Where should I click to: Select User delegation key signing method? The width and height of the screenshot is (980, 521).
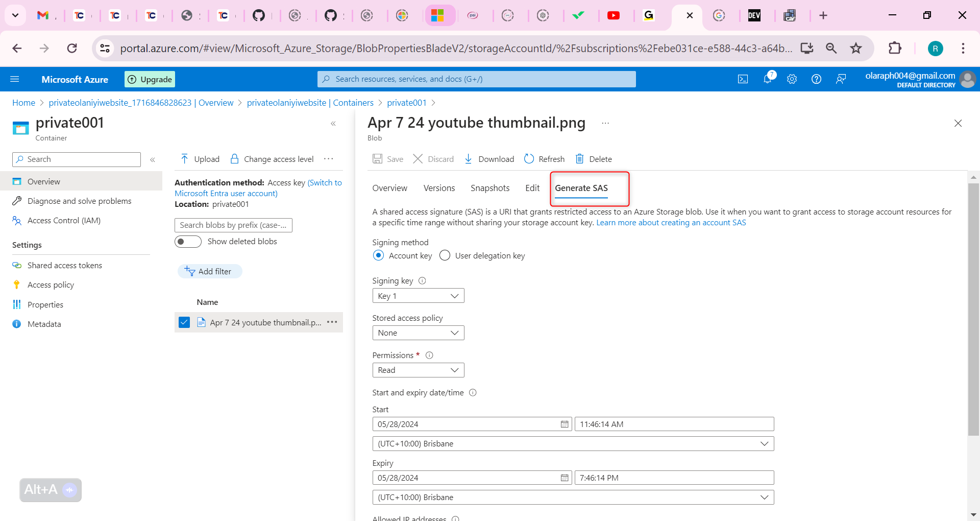(x=445, y=255)
